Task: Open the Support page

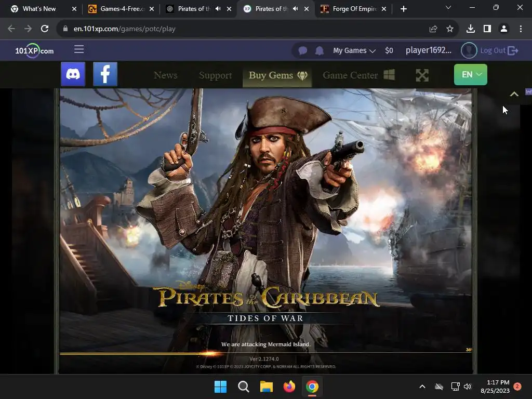Action: (216, 75)
